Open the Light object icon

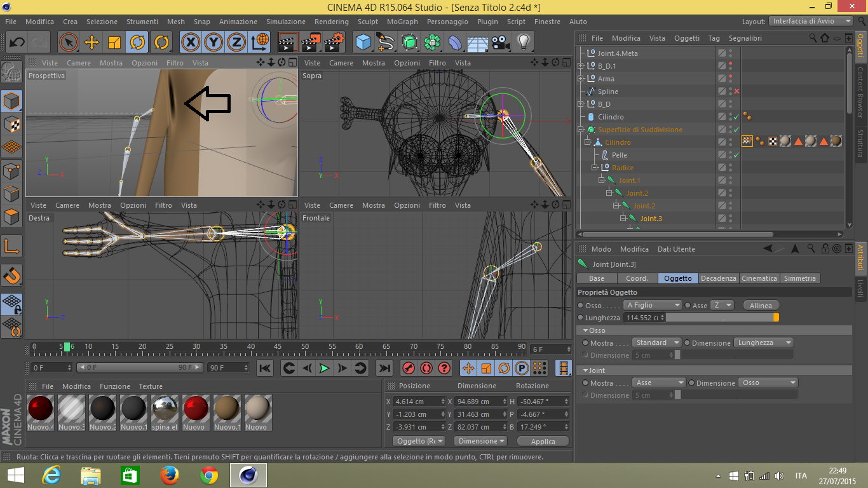point(523,43)
